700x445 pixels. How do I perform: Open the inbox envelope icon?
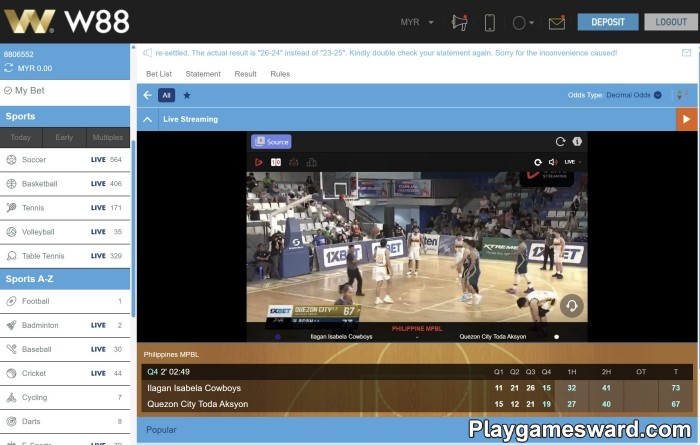coord(557,22)
